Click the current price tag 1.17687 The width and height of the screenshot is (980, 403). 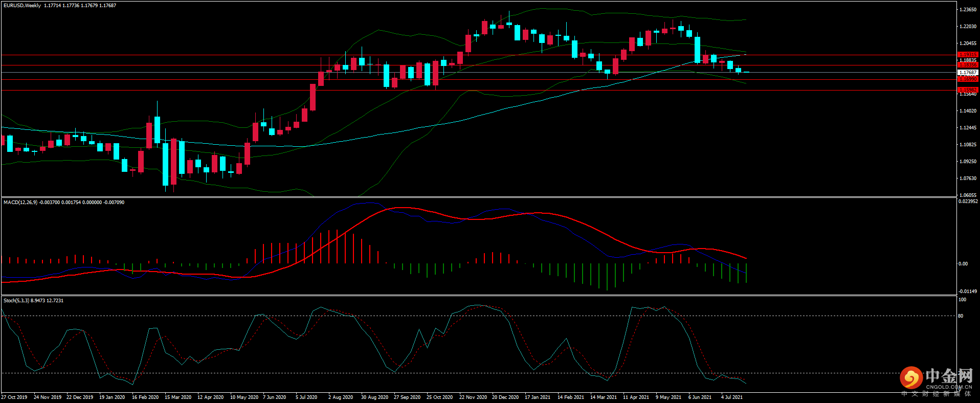(968, 73)
